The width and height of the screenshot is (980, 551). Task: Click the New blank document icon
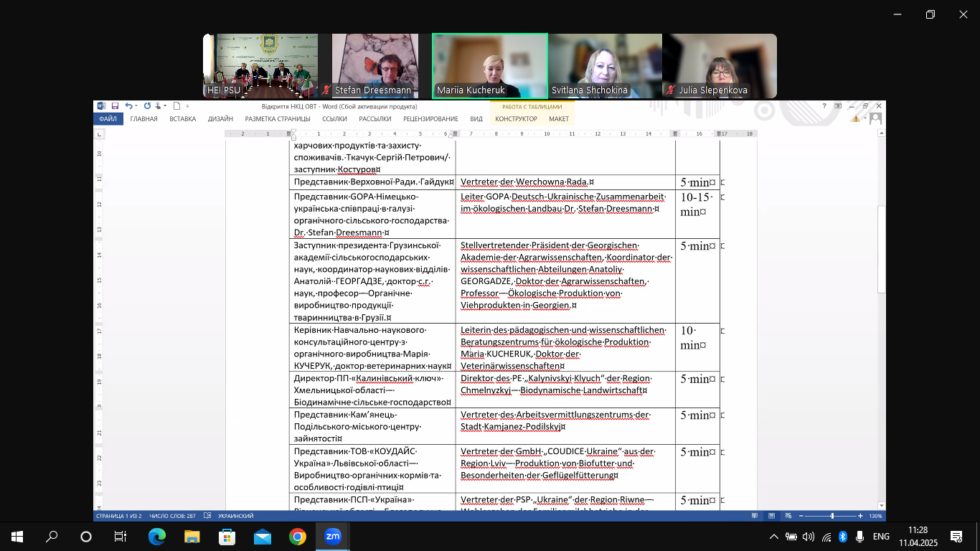click(176, 106)
